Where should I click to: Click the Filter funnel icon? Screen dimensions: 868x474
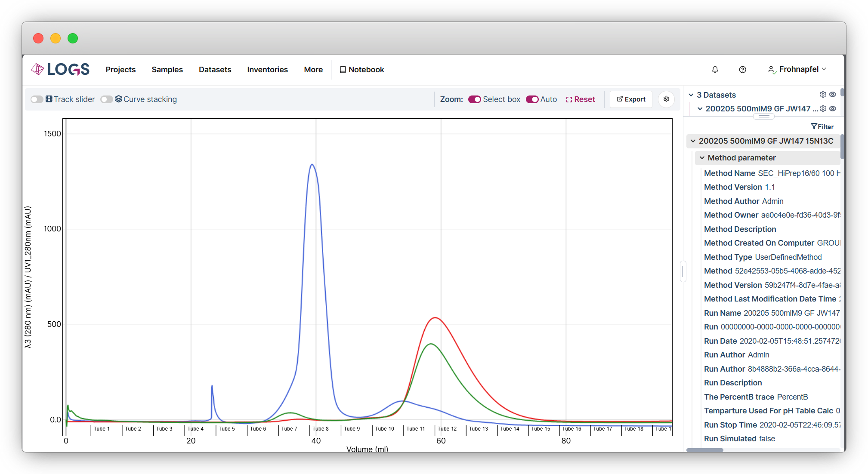point(814,126)
